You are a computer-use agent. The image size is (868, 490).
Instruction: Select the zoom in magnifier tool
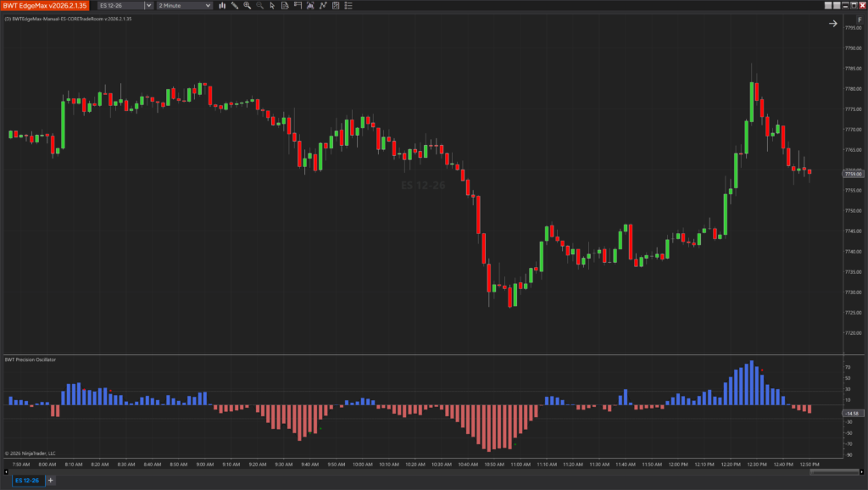(x=248, y=6)
